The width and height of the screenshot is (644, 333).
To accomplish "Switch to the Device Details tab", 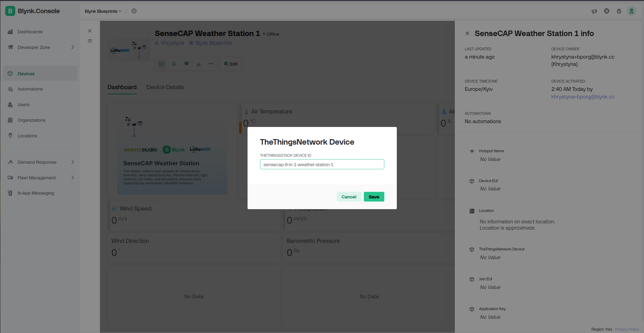I will tap(165, 87).
